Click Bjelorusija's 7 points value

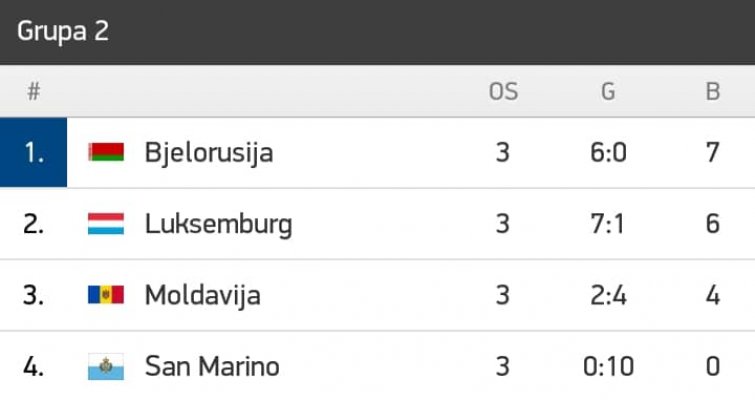coord(712,153)
